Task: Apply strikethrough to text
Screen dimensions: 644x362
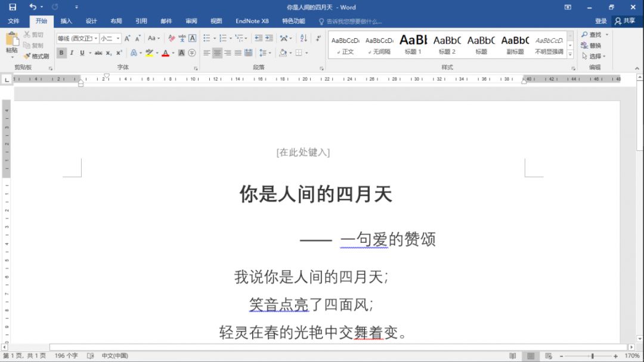Action: (x=99, y=53)
